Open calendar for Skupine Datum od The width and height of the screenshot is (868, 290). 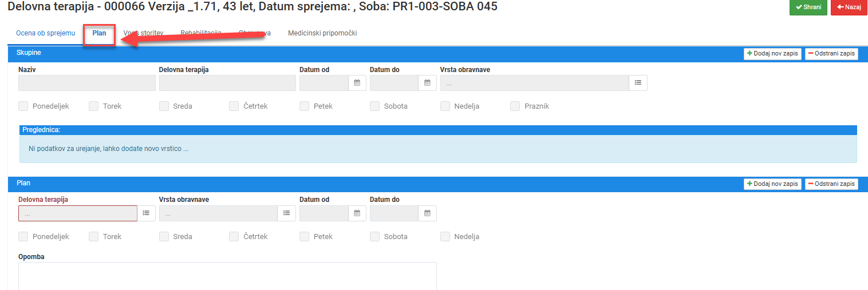[x=357, y=83]
